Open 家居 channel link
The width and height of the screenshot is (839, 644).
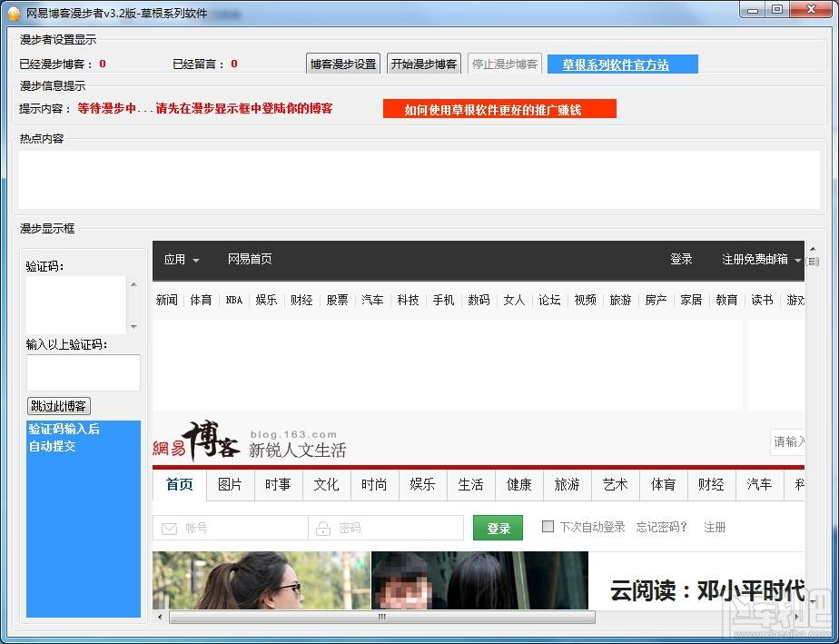pyautogui.click(x=691, y=300)
